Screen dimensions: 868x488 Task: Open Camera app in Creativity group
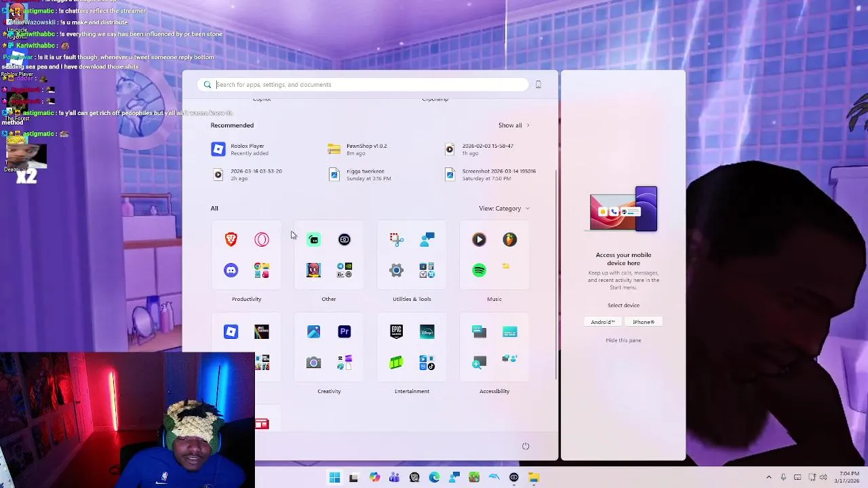(x=313, y=363)
